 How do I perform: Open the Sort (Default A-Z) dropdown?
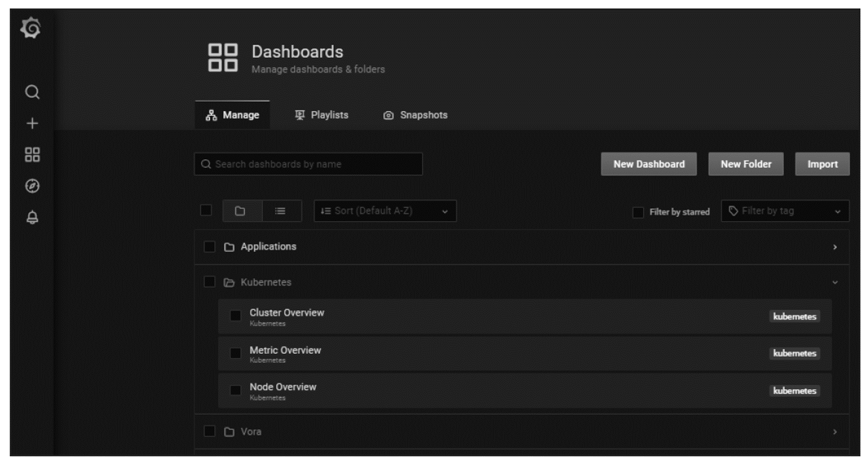(384, 211)
